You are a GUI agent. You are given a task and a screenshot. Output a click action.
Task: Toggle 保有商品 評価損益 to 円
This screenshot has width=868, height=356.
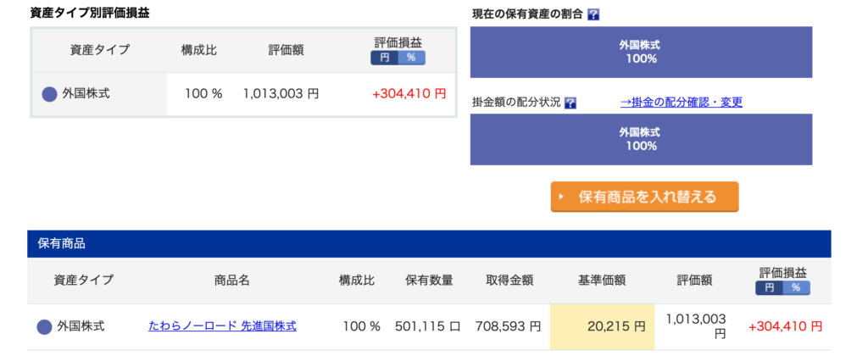[770, 288]
